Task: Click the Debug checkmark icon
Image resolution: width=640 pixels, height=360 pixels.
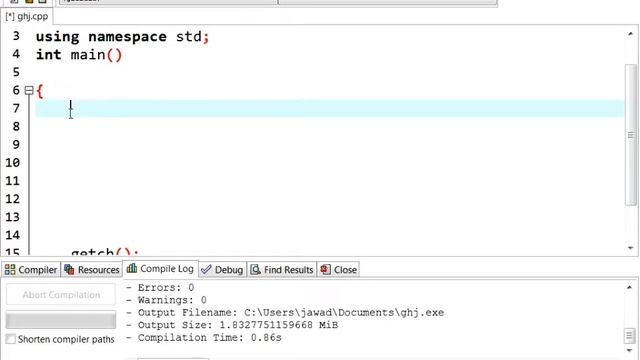Action: (x=206, y=270)
